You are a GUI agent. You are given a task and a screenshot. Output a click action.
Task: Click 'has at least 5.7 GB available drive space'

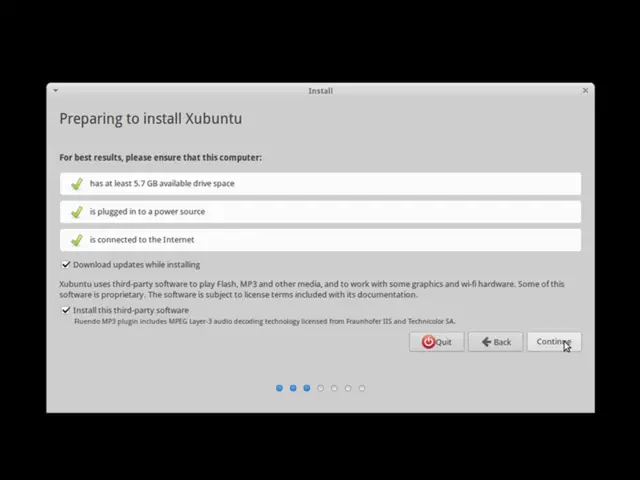162,183
